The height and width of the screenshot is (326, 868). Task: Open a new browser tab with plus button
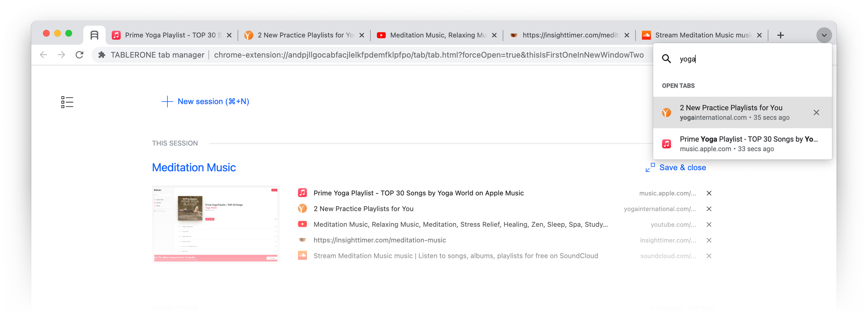[780, 35]
